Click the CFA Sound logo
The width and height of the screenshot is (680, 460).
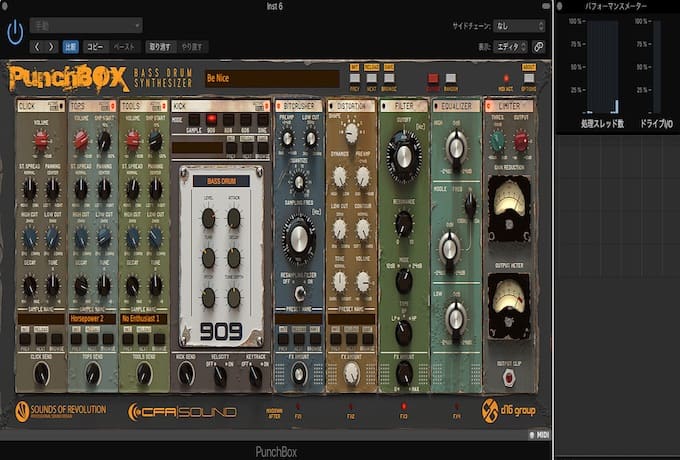(182, 412)
